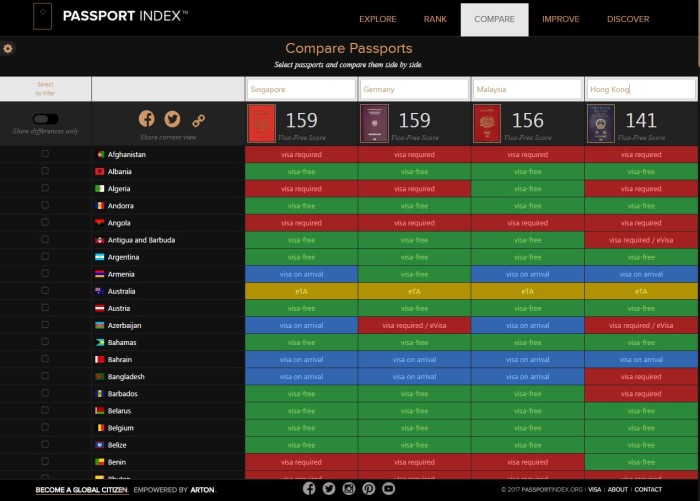Click Hong Kong's visa-free cell for Benin

[x=641, y=462]
